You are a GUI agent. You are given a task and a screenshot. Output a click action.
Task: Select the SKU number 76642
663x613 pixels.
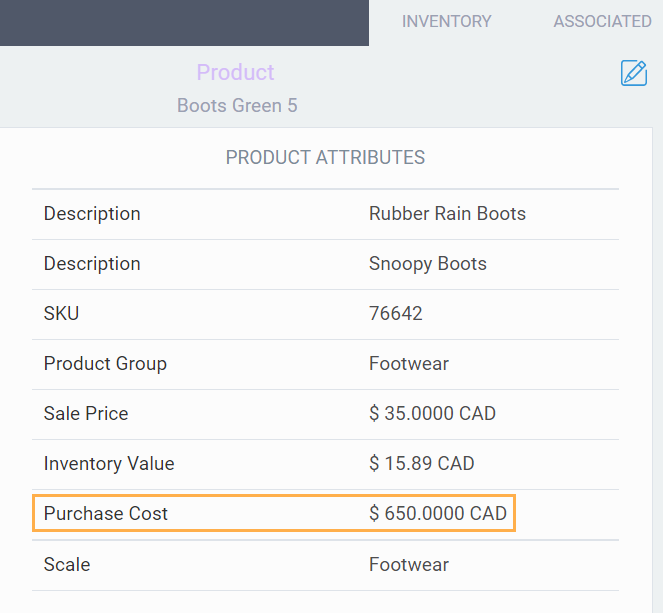395,313
